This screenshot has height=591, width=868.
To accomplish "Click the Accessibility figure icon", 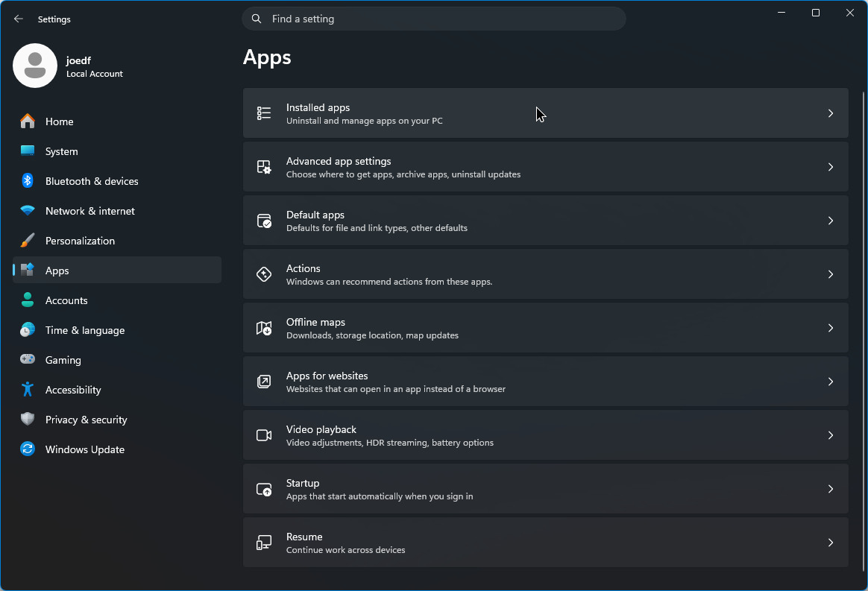I will 28,389.
